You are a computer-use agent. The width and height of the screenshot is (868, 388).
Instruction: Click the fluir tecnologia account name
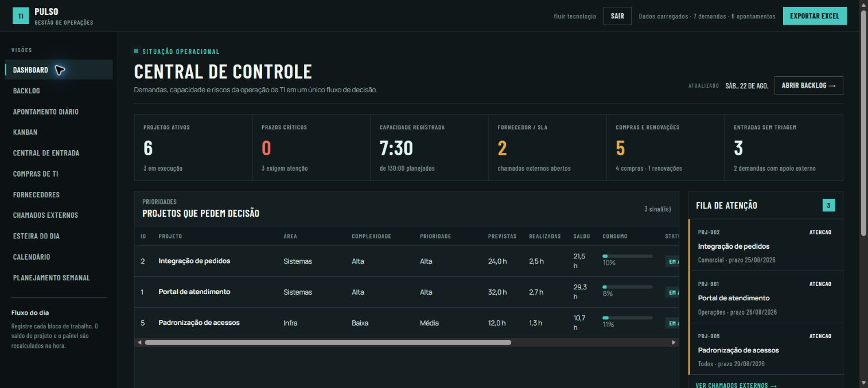point(575,16)
